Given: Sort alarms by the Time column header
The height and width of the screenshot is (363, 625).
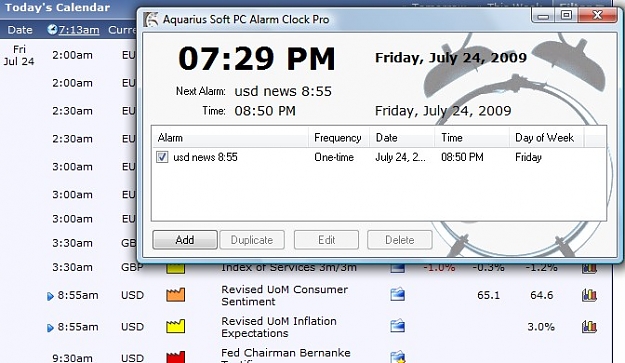Looking at the screenshot, I should [472, 138].
